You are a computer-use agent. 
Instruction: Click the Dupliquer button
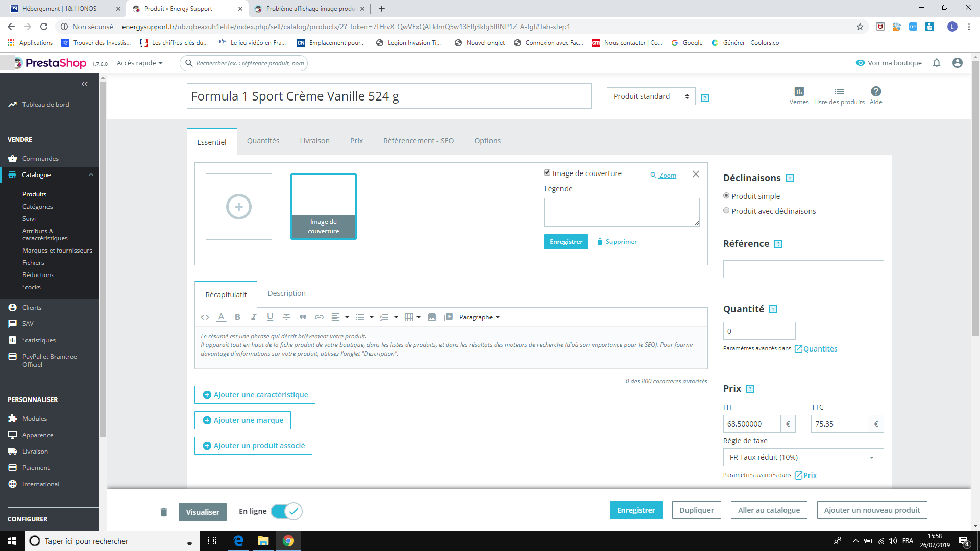(x=696, y=510)
